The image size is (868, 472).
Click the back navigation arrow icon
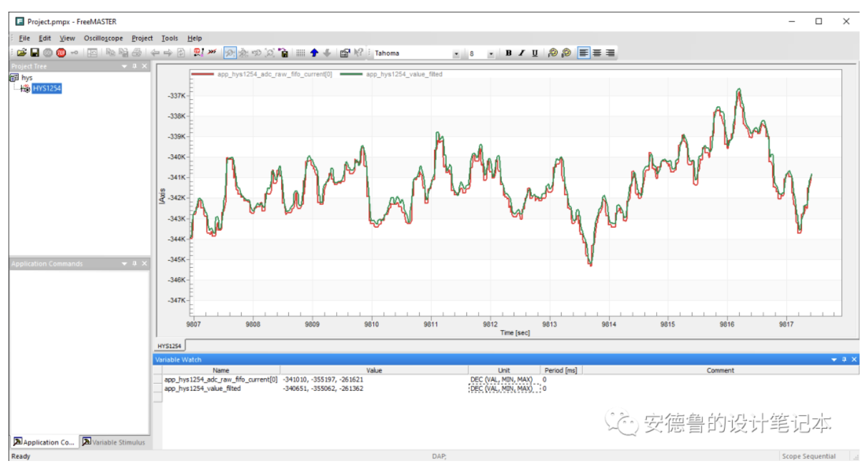pyautogui.click(x=155, y=53)
